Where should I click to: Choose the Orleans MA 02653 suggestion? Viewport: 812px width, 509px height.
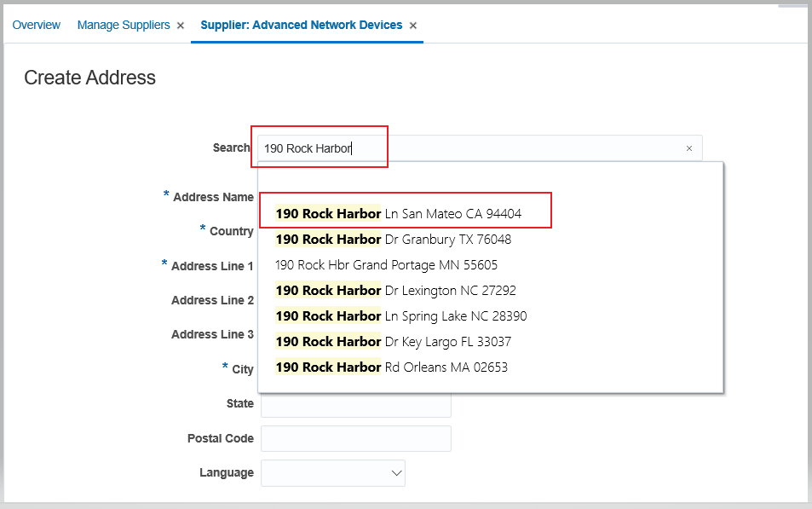[392, 367]
